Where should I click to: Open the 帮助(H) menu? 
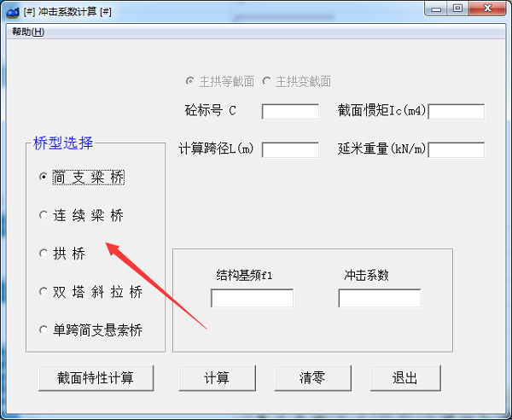28,32
